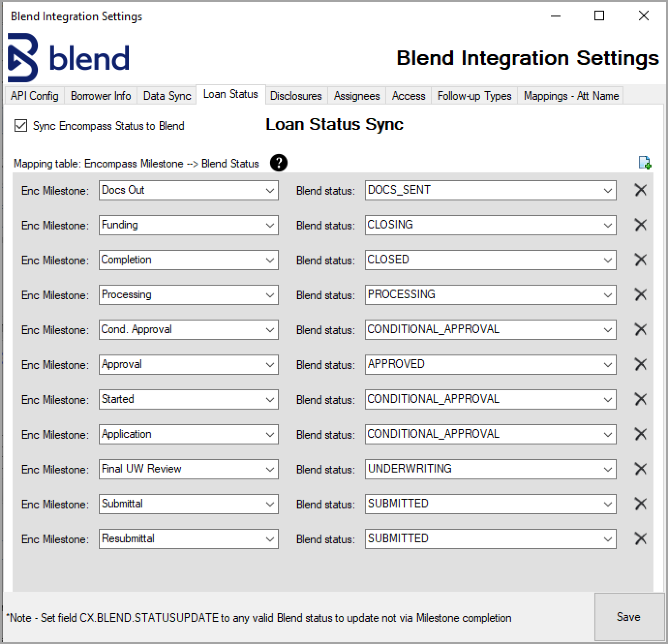Remove the Application mapping row
668x644 pixels.
[640, 434]
